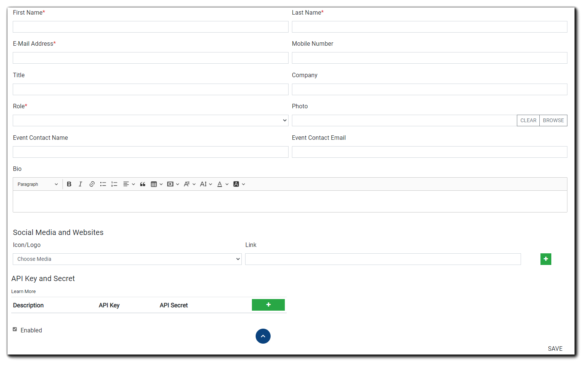This screenshot has height=368, width=588.
Task: Add a new API key row
Action: coord(268,305)
